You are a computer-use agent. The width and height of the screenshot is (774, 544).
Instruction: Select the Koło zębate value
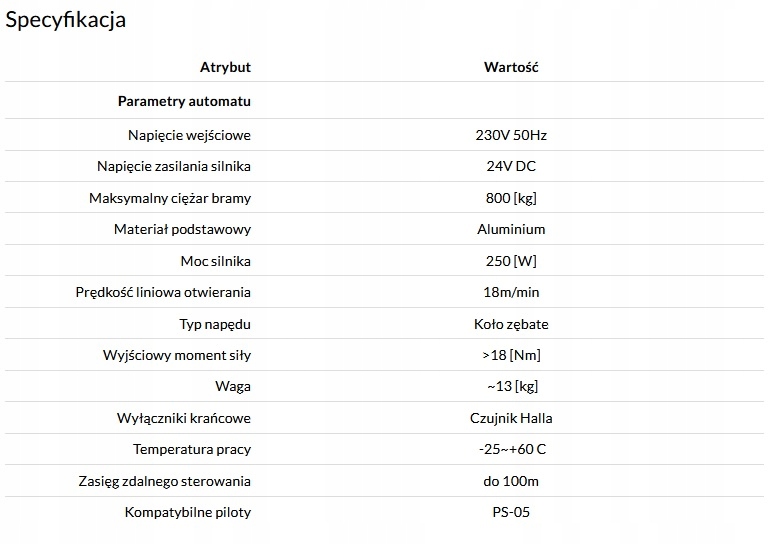click(511, 324)
